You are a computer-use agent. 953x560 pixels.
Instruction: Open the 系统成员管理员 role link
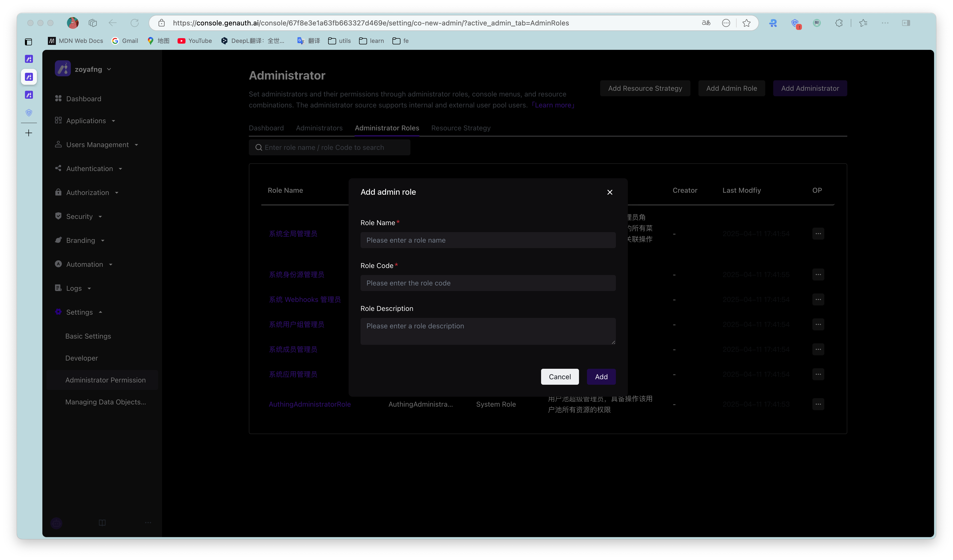(293, 349)
